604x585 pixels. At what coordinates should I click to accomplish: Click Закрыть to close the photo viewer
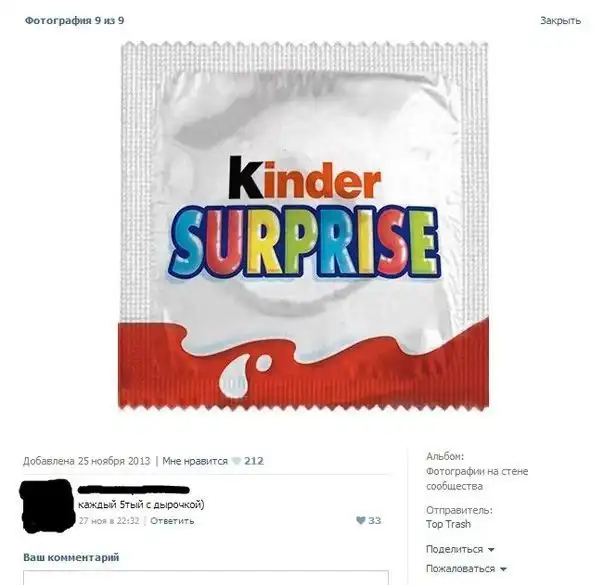pos(560,20)
